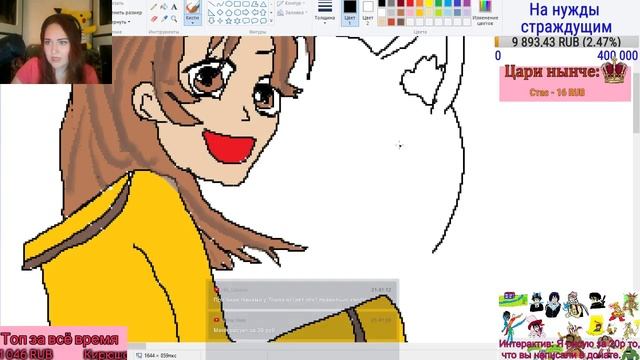640x360 pixels.
Task: Select the Text tool letter A
Action: click(x=174, y=7)
